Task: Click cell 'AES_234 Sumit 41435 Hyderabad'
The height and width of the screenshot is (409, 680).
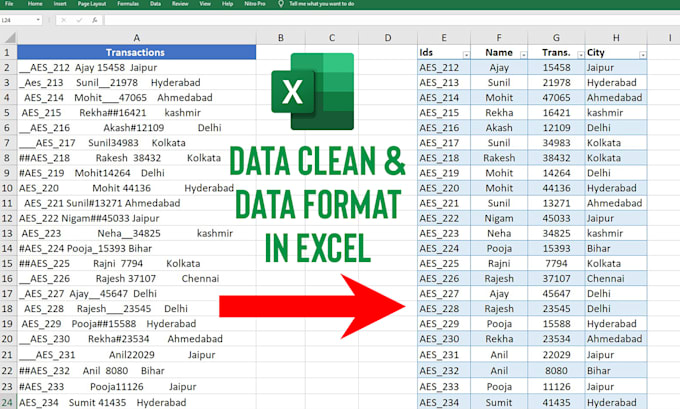Action: click(x=137, y=402)
